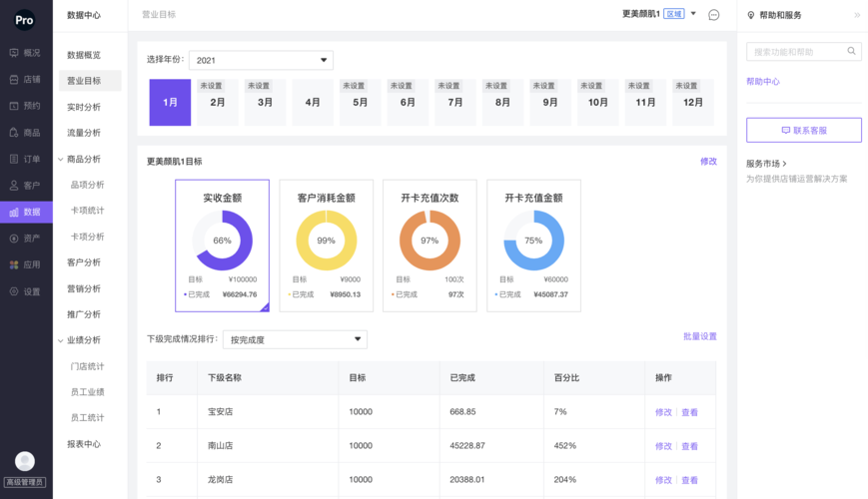Open the 客户 customers sidebar icon
This screenshot has width=868, height=499.
click(x=14, y=186)
